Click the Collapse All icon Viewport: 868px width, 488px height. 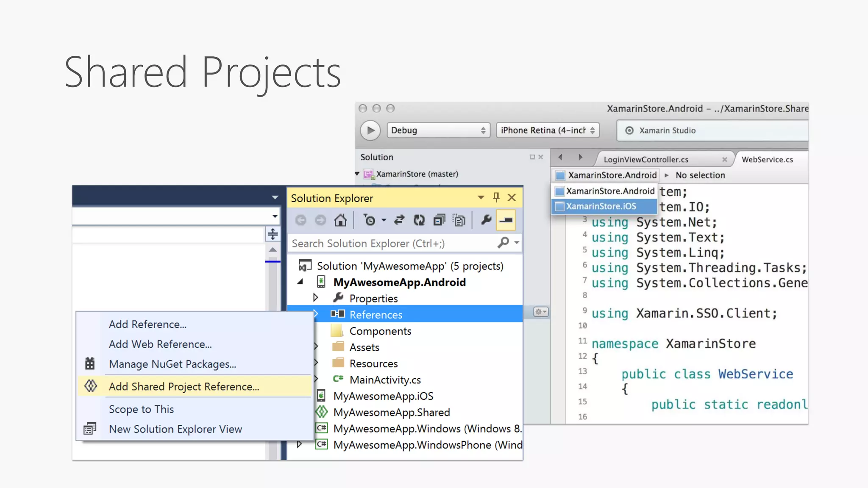tap(439, 220)
